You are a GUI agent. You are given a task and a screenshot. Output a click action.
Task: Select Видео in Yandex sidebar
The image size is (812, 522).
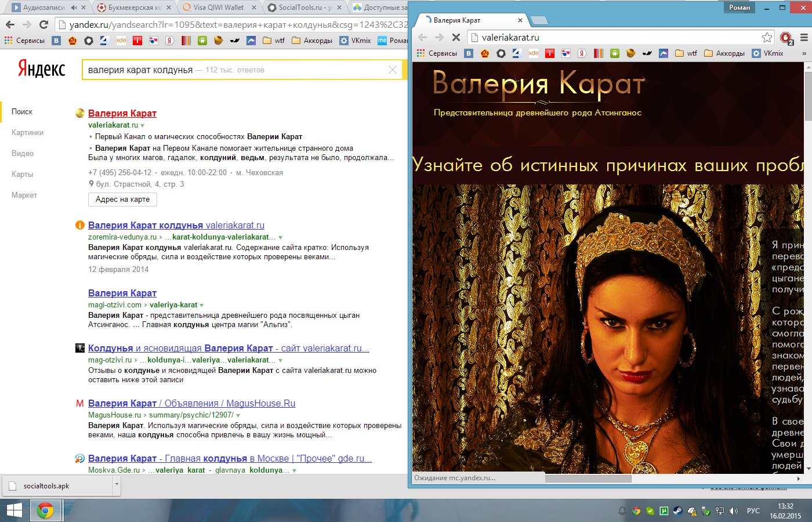click(x=23, y=154)
